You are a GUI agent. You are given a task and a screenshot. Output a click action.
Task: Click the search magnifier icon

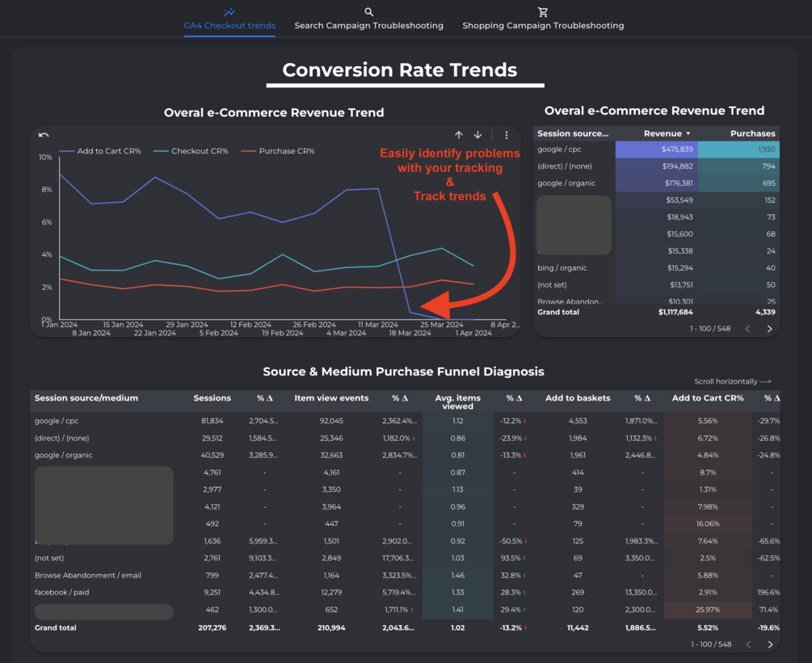click(368, 12)
